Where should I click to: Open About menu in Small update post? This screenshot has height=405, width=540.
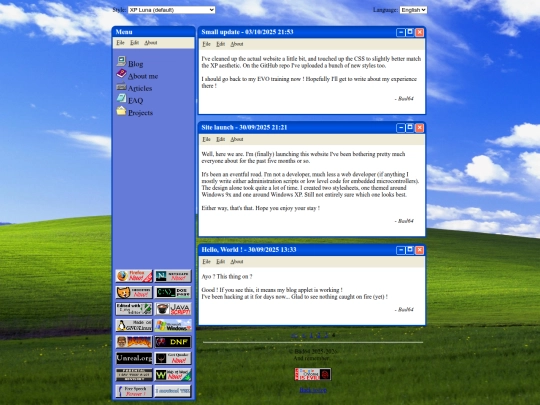[237, 44]
